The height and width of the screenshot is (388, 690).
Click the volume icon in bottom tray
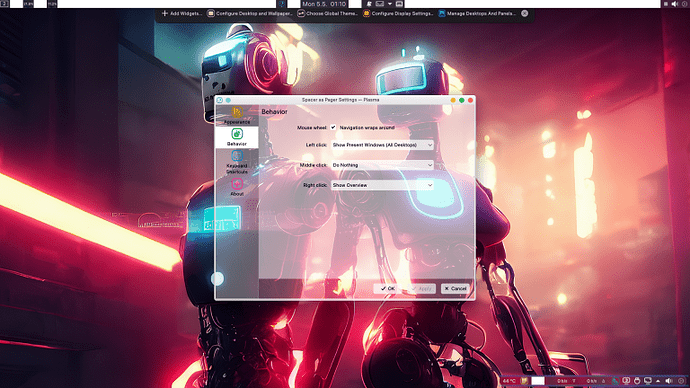669,381
